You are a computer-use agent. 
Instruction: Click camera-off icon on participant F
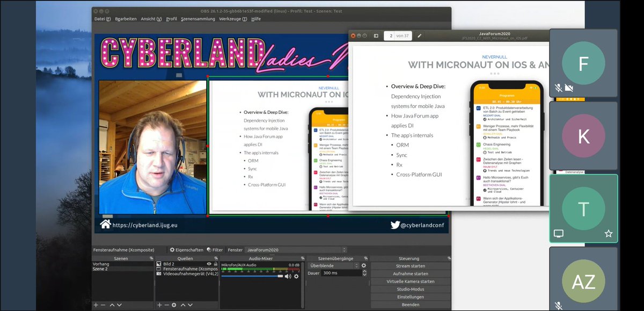point(569,88)
